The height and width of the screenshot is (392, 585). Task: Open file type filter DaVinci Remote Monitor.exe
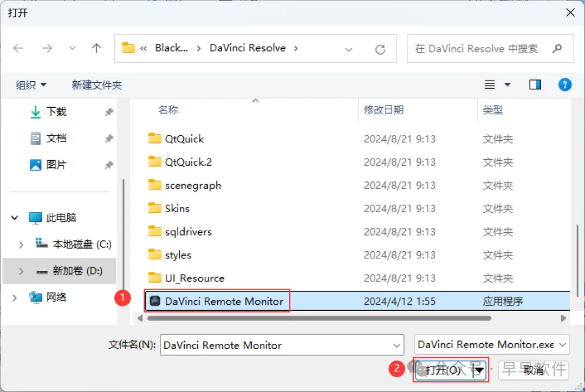pos(491,345)
